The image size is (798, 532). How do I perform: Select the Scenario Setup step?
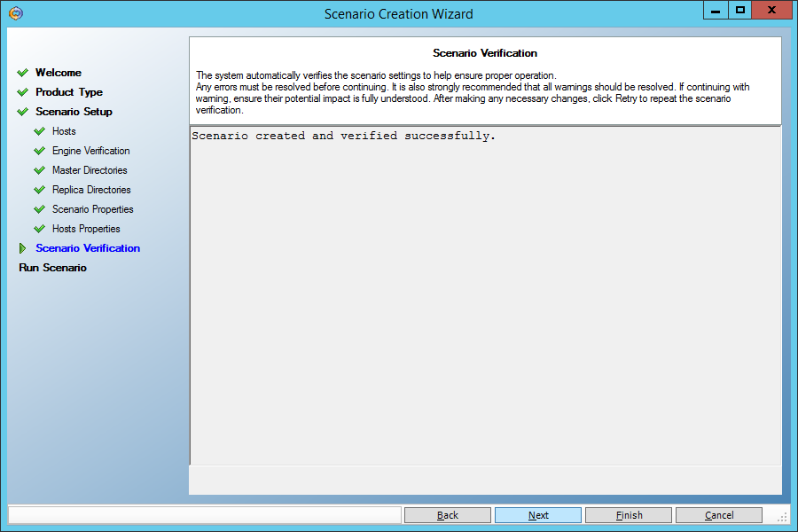click(74, 112)
